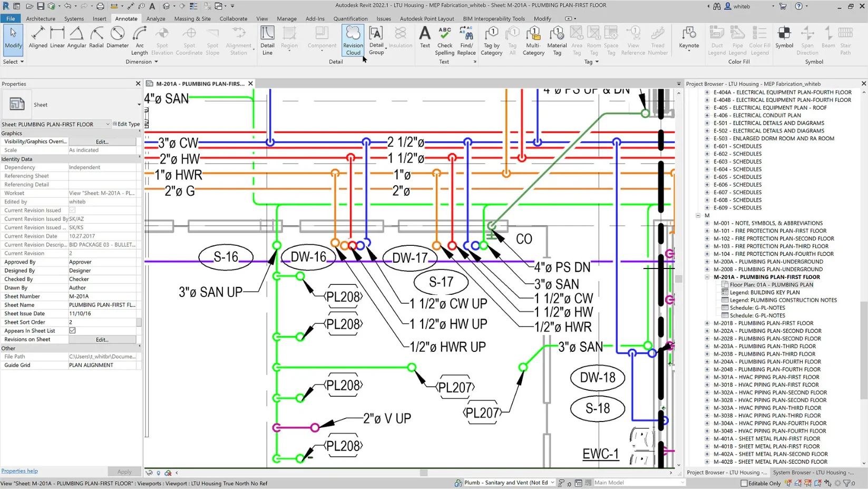Collapse the M branch in Project Browser

click(697, 215)
